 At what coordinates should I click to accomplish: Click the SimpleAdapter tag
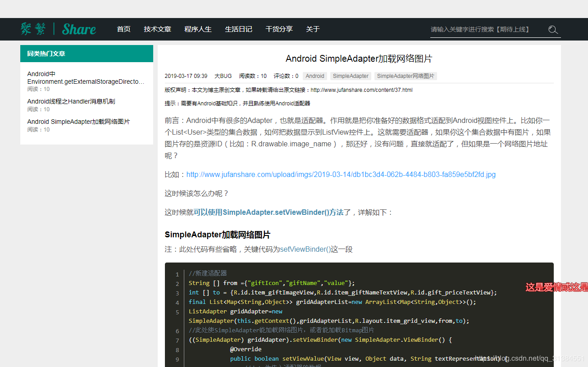point(351,76)
